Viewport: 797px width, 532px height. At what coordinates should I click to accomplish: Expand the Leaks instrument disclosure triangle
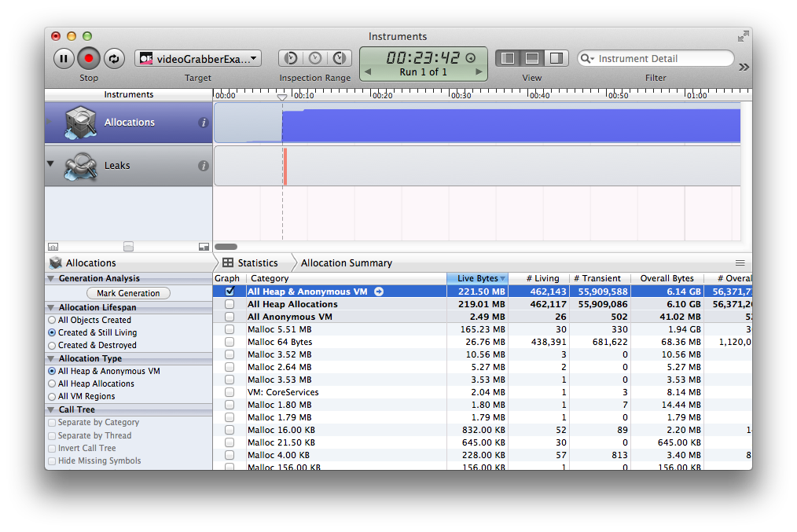[51, 164]
